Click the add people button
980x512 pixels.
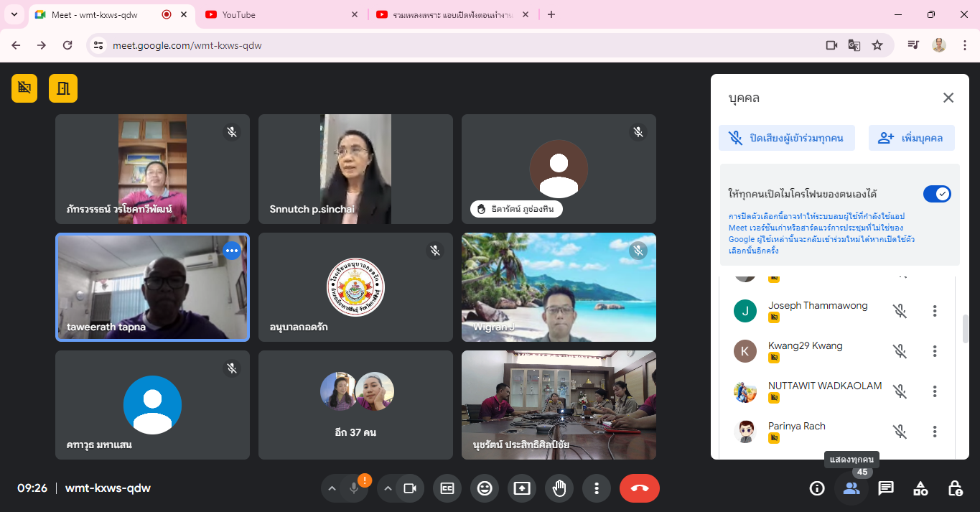pos(912,138)
